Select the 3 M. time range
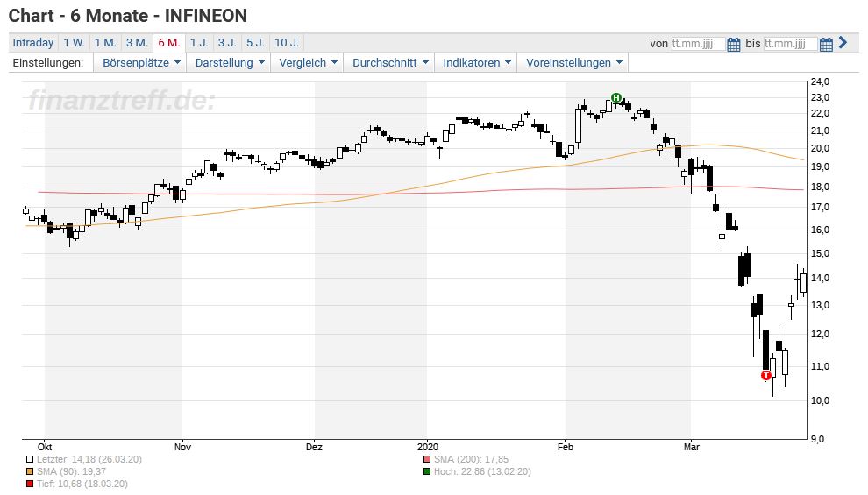Viewport: 868px width, 495px height. pyautogui.click(x=137, y=43)
